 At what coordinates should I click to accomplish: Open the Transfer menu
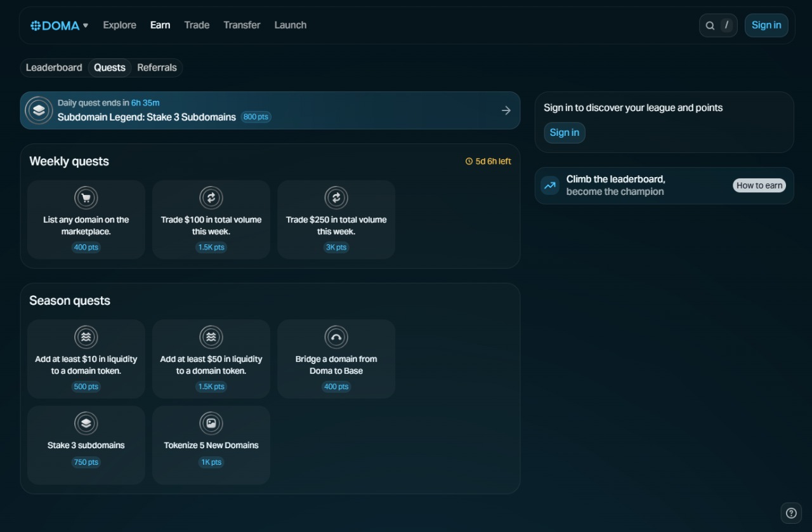pos(242,25)
